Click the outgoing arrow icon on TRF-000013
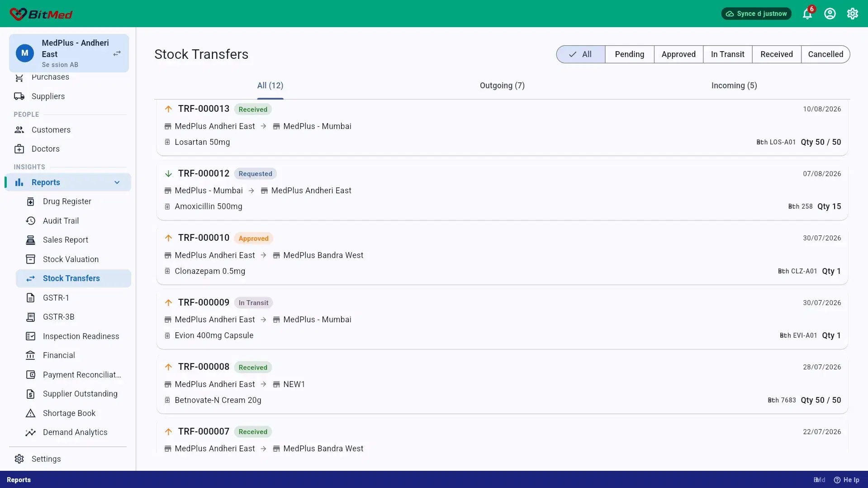 coord(168,109)
